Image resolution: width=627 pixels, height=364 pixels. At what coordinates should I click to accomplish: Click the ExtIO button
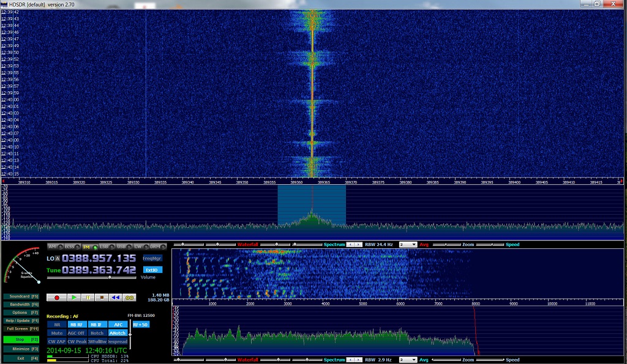152,270
